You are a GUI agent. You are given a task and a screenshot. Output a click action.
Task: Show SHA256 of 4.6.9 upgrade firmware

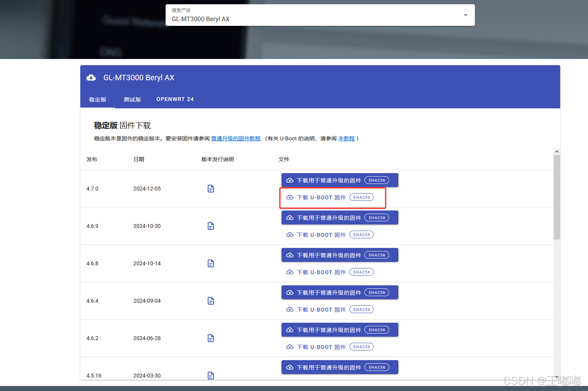377,217
